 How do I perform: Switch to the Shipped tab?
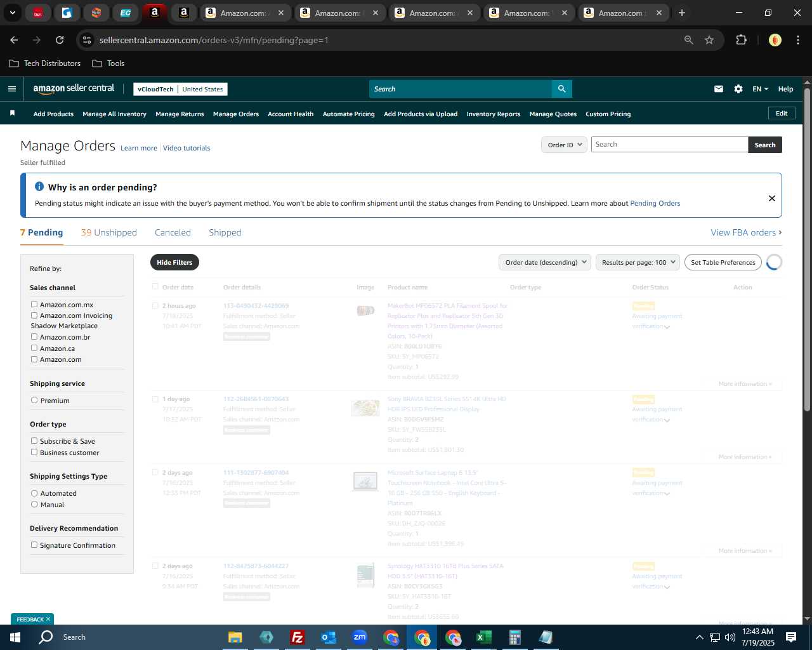[x=225, y=232]
